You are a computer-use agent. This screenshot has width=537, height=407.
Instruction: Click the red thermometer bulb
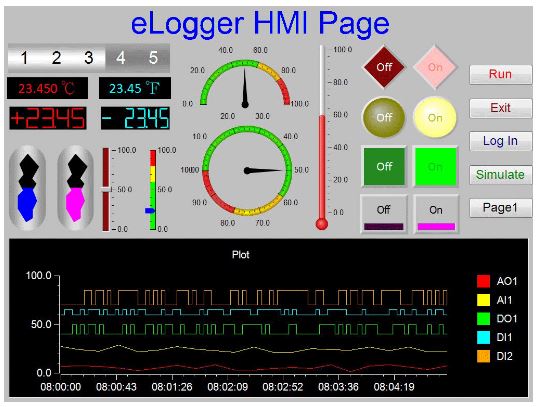(x=322, y=224)
